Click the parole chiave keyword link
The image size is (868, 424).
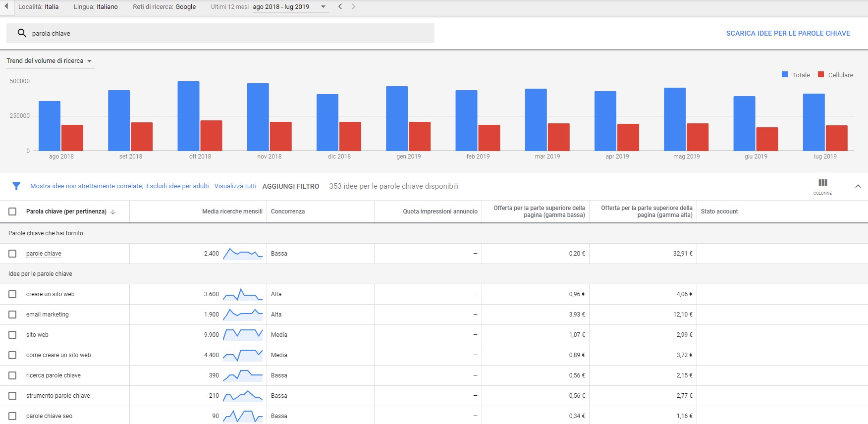coord(44,254)
